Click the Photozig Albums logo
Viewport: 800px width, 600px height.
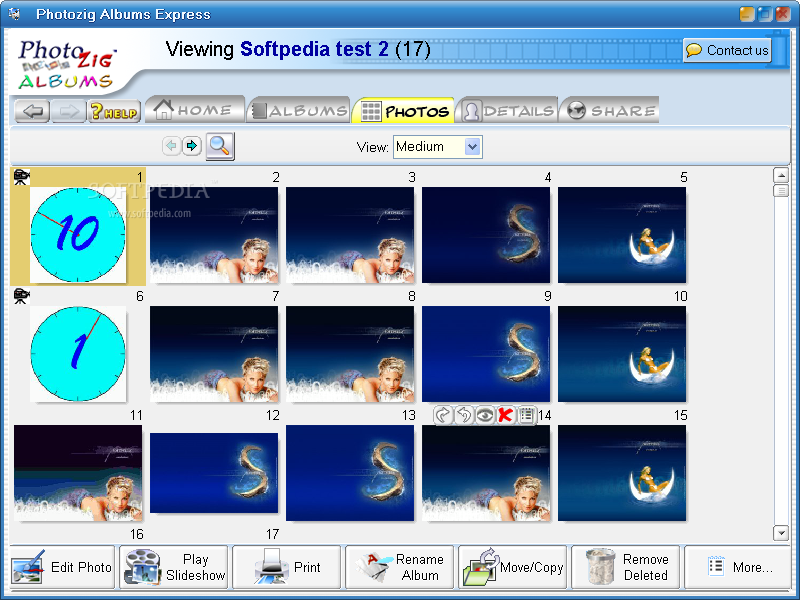(x=65, y=64)
